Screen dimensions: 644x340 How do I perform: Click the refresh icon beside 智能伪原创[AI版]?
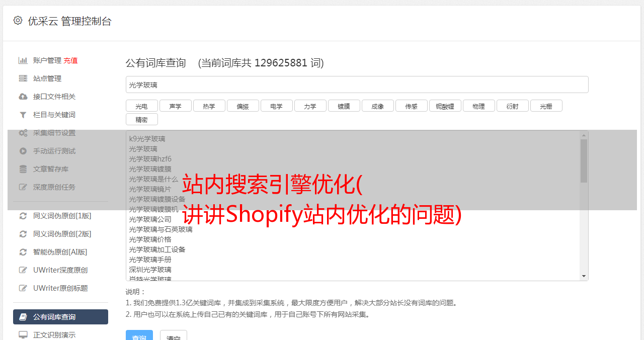pos(23,252)
